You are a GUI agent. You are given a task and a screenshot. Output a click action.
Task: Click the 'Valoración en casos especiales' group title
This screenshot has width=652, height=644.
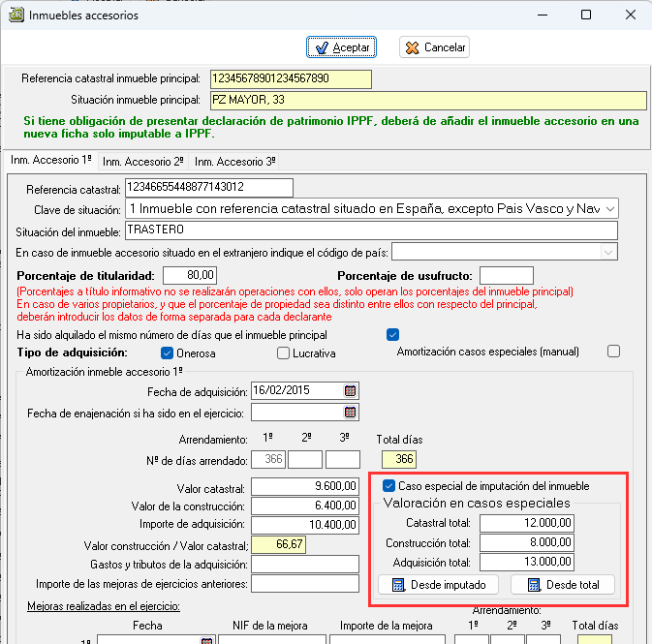coord(477,503)
